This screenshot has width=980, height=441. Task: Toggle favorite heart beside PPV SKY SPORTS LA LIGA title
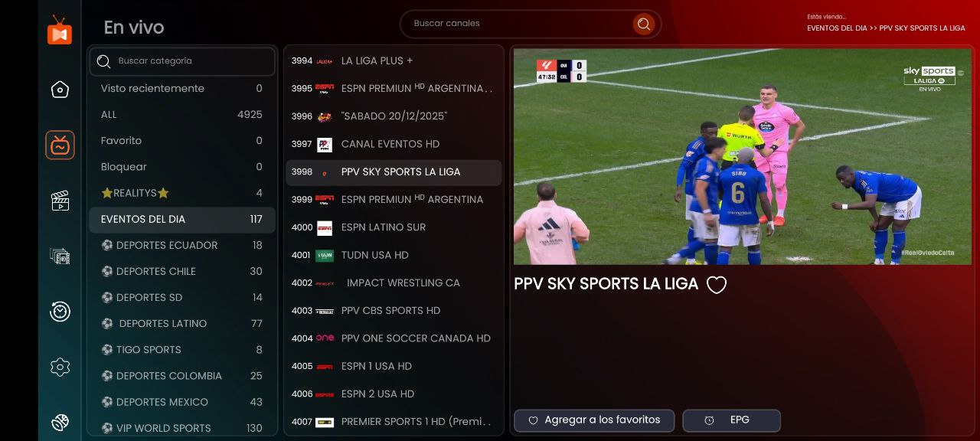pos(716,285)
